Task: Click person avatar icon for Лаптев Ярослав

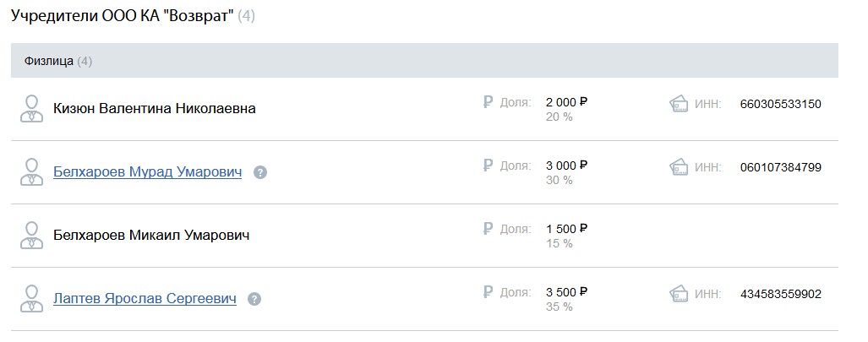Action: point(31,299)
